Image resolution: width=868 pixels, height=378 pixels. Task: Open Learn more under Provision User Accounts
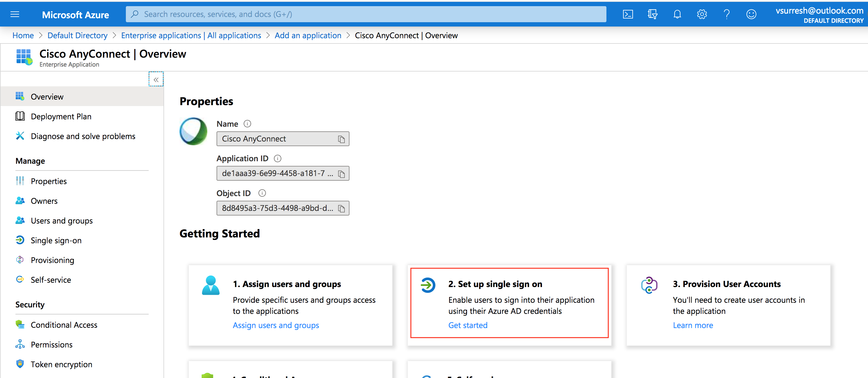click(x=692, y=325)
